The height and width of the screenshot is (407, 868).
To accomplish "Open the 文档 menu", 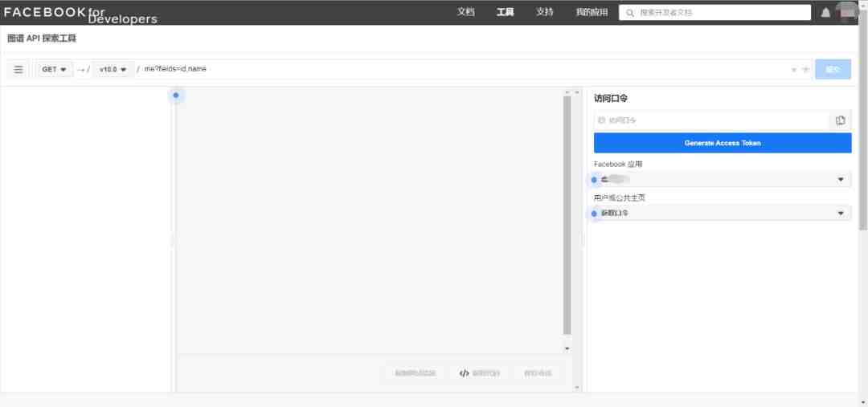I will pos(465,12).
